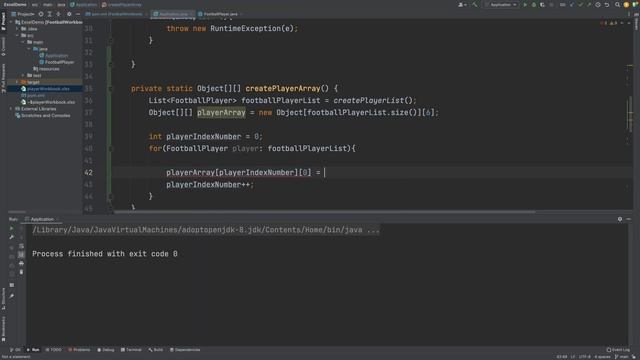The height and width of the screenshot is (360, 640).
Task: Build project with the hammer icon
Action: pos(475,5)
